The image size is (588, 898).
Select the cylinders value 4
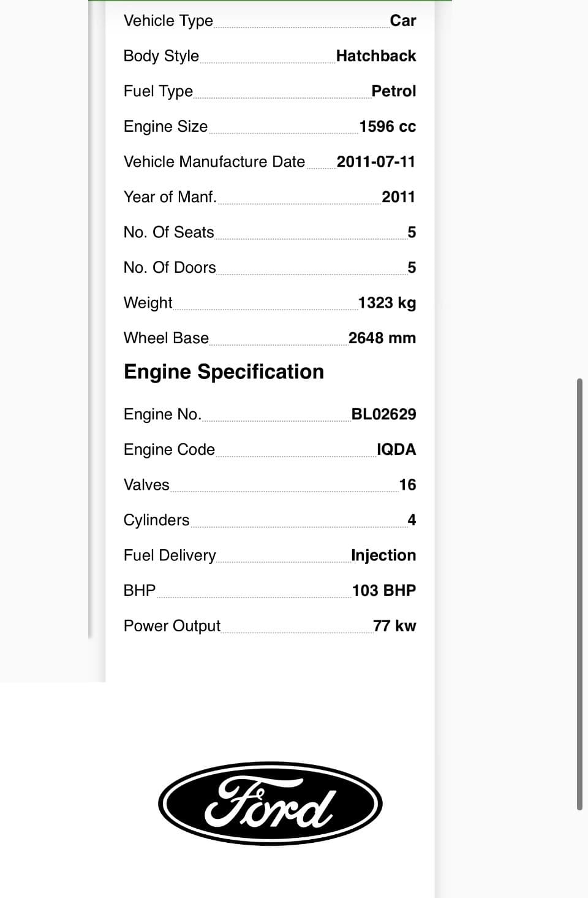point(412,520)
